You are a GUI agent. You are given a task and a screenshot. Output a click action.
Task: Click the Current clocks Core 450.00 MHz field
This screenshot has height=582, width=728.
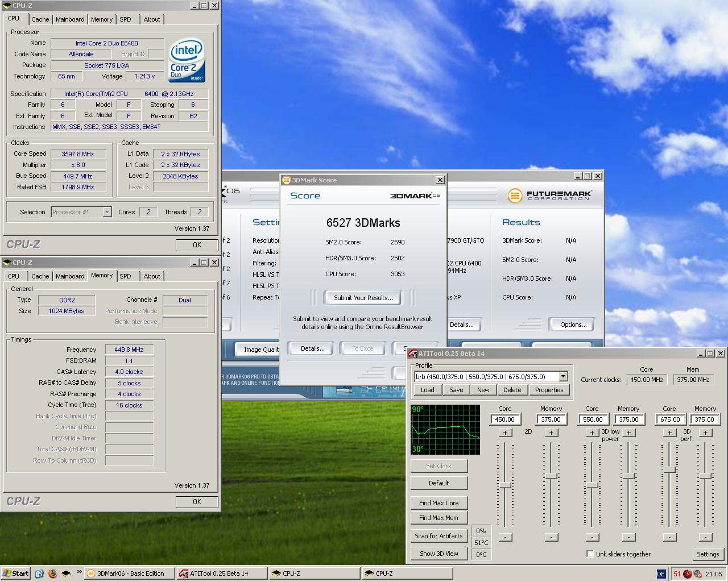[646, 380]
